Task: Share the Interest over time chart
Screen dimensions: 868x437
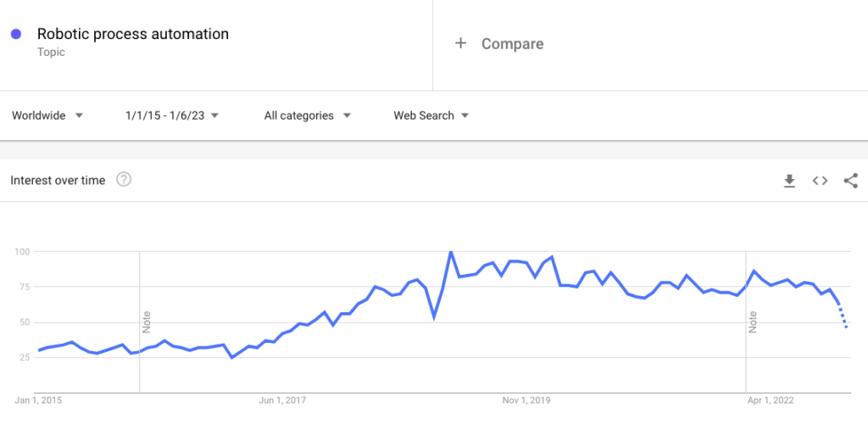Action: pyautogui.click(x=851, y=181)
